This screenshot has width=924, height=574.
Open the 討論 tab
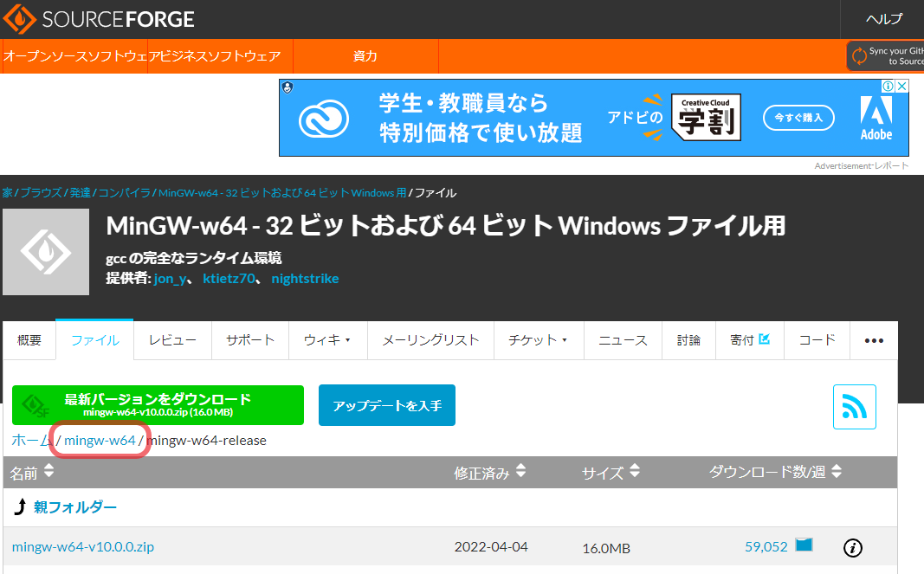tap(688, 340)
